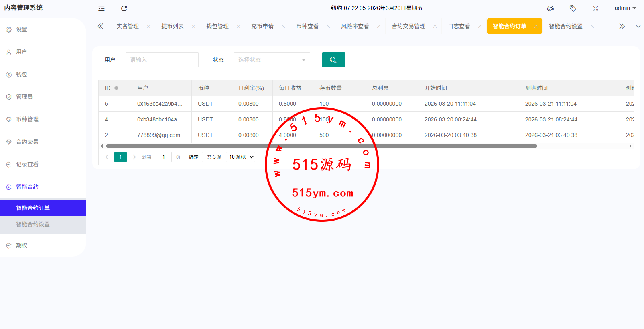Click the tag icon in header
The width and height of the screenshot is (644, 329).
pos(573,8)
